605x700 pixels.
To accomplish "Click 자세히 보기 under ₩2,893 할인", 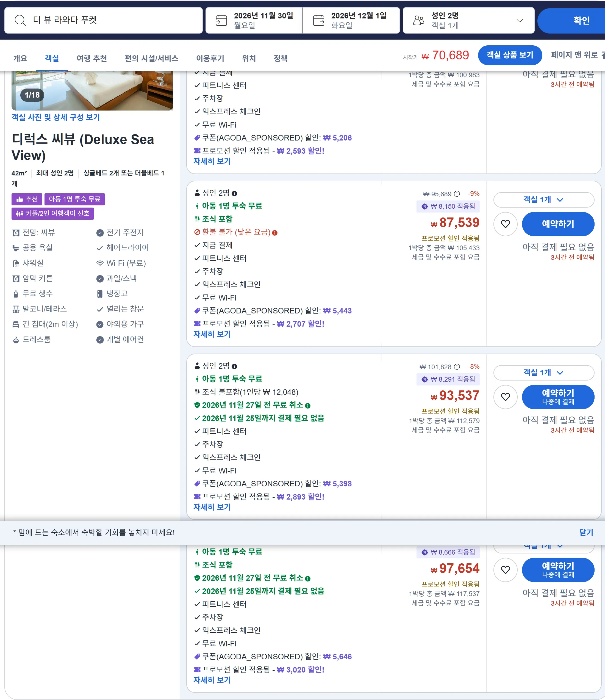I will (x=212, y=508).
